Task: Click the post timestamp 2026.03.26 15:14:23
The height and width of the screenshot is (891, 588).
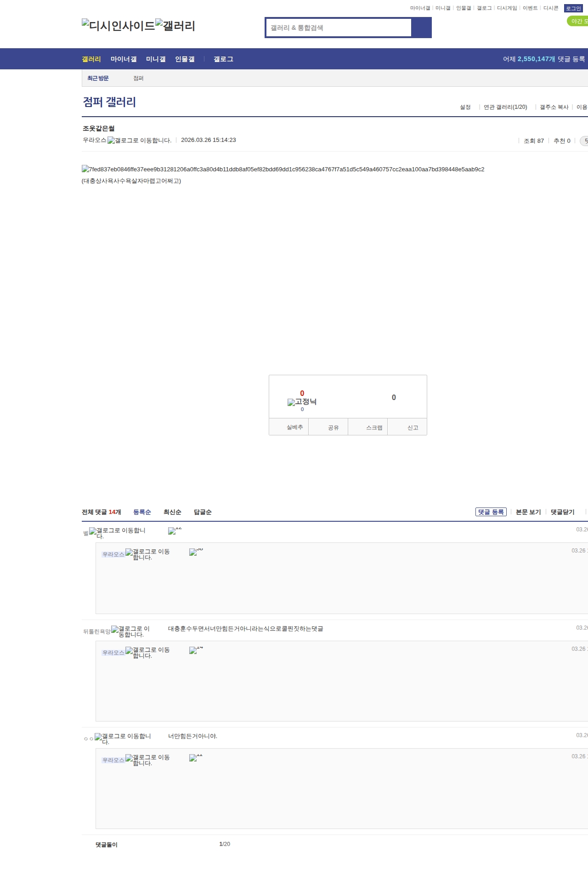Action: point(209,140)
